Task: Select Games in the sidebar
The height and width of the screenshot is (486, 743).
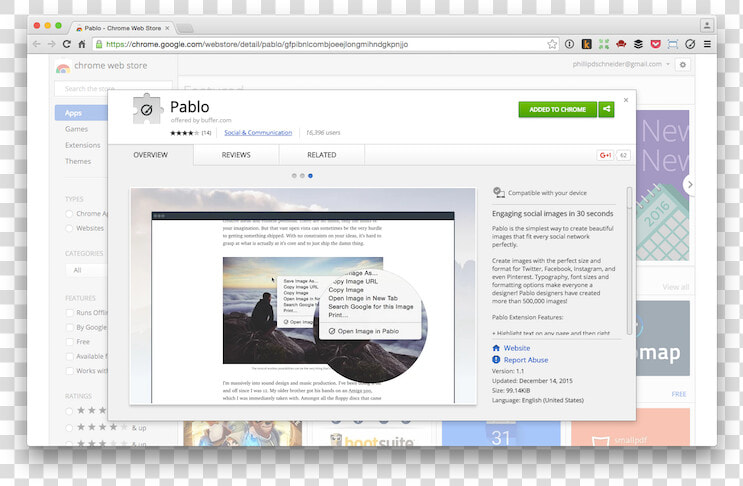Action: point(76,129)
